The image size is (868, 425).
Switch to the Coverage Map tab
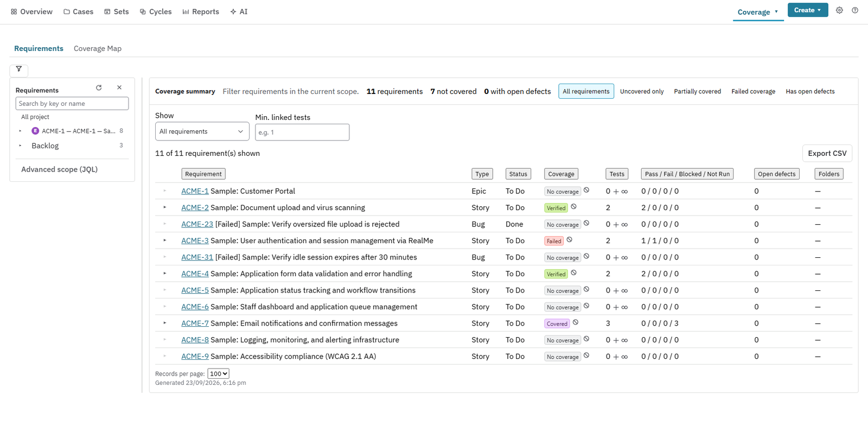click(98, 48)
